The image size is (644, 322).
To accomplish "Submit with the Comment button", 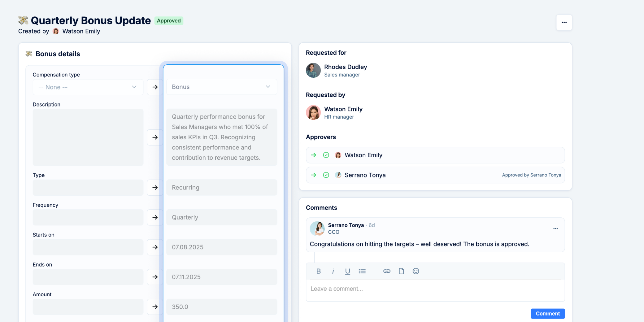I will (x=548, y=313).
